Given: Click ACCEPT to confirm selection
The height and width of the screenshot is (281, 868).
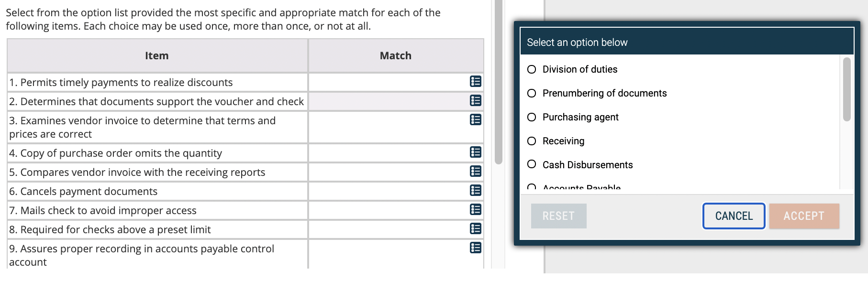Looking at the screenshot, I should [x=804, y=216].
